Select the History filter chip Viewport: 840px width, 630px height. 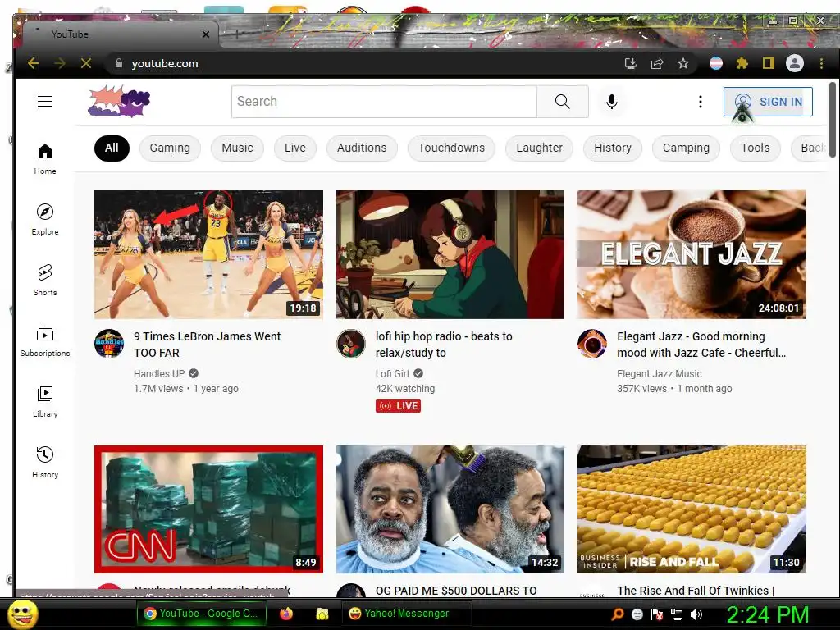[x=612, y=148]
